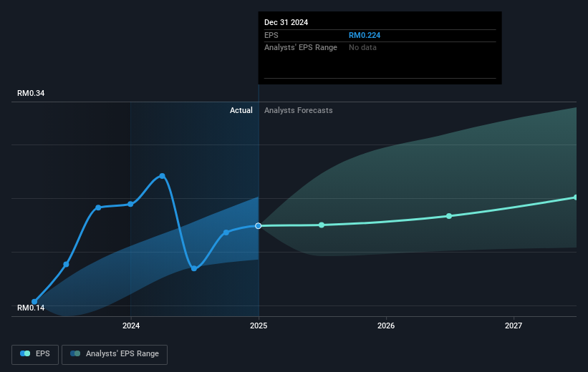The height and width of the screenshot is (372, 588).
Task: Click the mid-2025 forecast data point
Action: point(322,225)
